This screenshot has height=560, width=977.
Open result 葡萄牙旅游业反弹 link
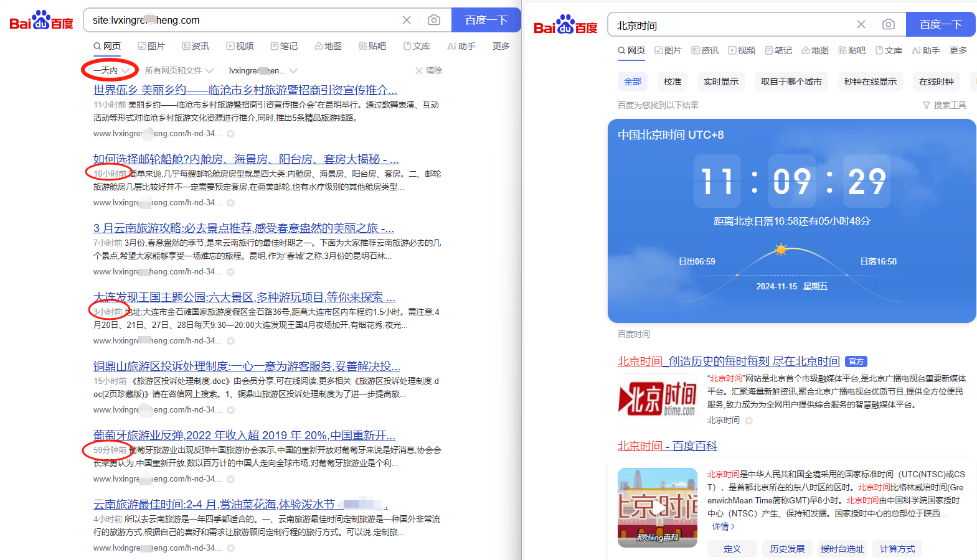click(x=244, y=435)
